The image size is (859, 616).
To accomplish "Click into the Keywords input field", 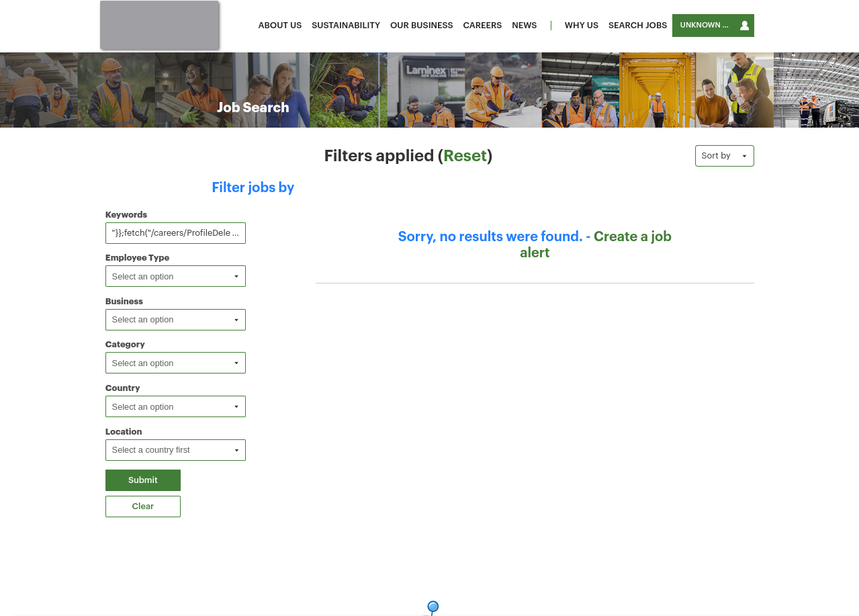I will pos(175,233).
